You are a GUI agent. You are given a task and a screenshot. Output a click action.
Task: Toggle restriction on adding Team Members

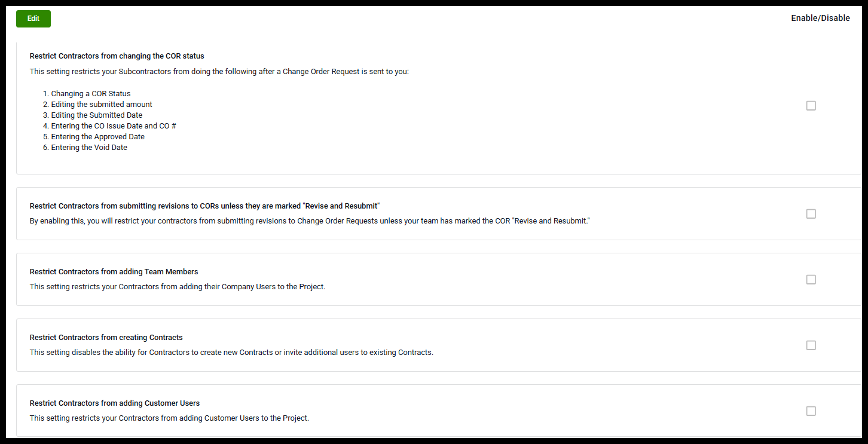tap(811, 280)
